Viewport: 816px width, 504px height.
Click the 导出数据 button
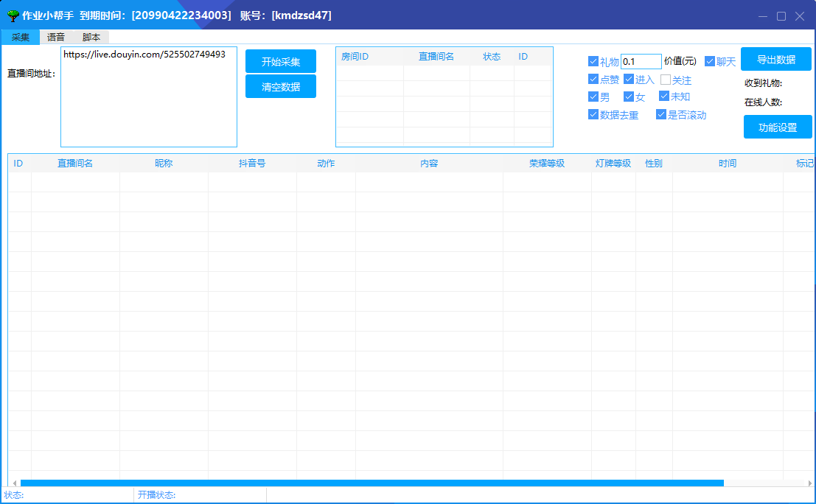click(776, 59)
